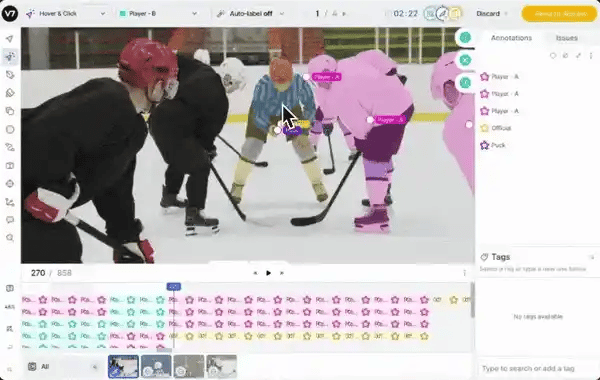Select the Ellipse tool

click(x=10, y=129)
